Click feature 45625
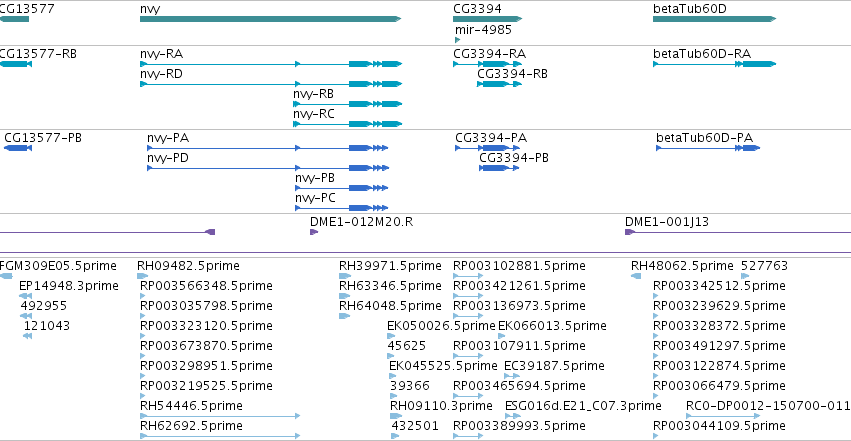The width and height of the screenshot is (851, 441). [391, 356]
